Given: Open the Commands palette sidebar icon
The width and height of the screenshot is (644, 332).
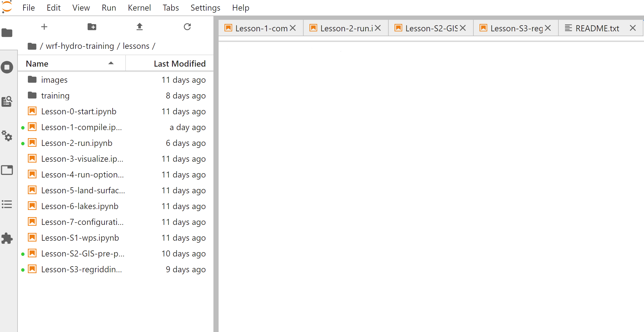Looking at the screenshot, I should pos(7,101).
